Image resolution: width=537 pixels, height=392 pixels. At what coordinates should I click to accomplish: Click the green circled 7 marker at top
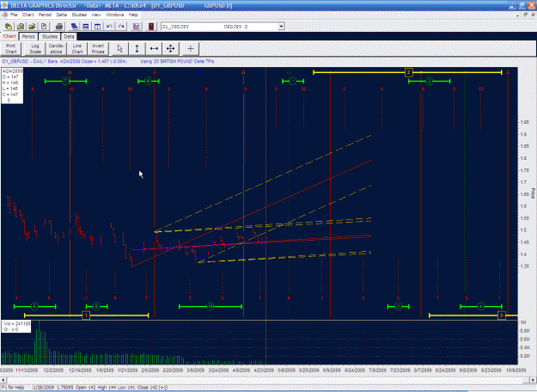[x=66, y=81]
